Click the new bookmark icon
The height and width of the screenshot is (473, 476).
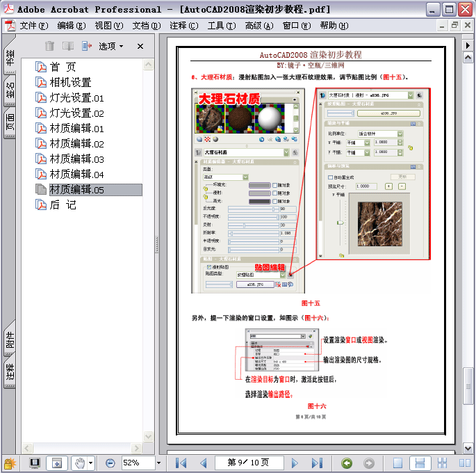[x=68, y=46]
